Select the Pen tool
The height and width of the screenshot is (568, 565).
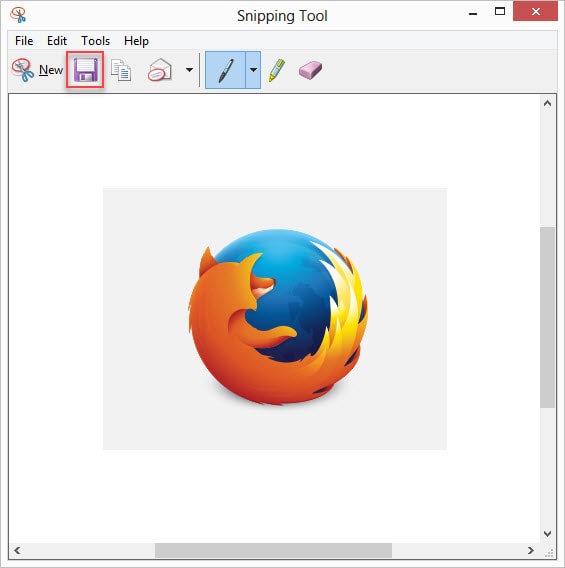pyautogui.click(x=226, y=70)
